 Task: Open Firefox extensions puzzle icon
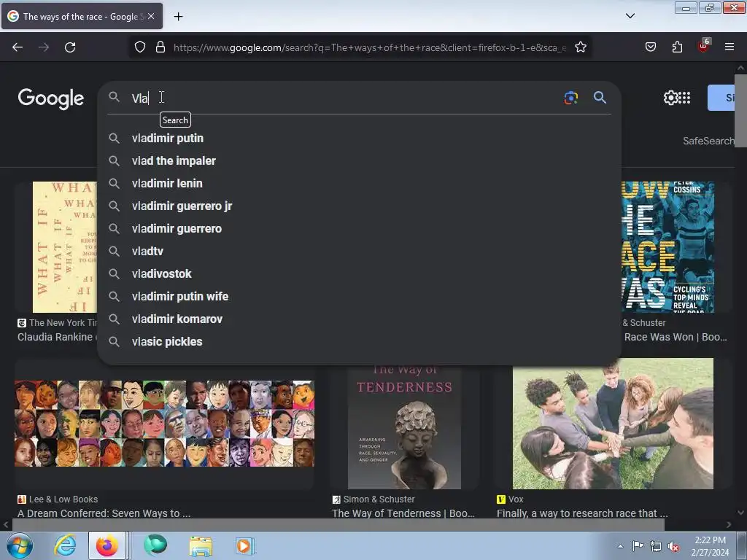pyautogui.click(x=677, y=47)
